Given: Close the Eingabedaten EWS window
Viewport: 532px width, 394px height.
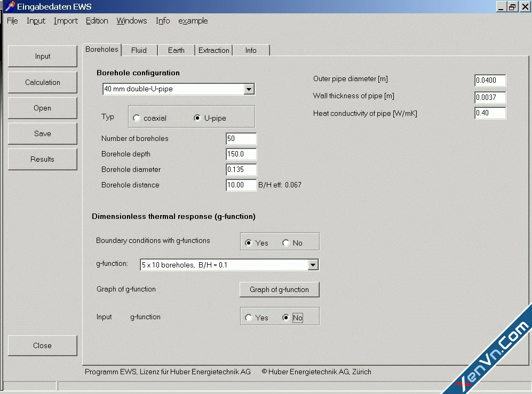Looking at the screenshot, I should click(x=525, y=7).
